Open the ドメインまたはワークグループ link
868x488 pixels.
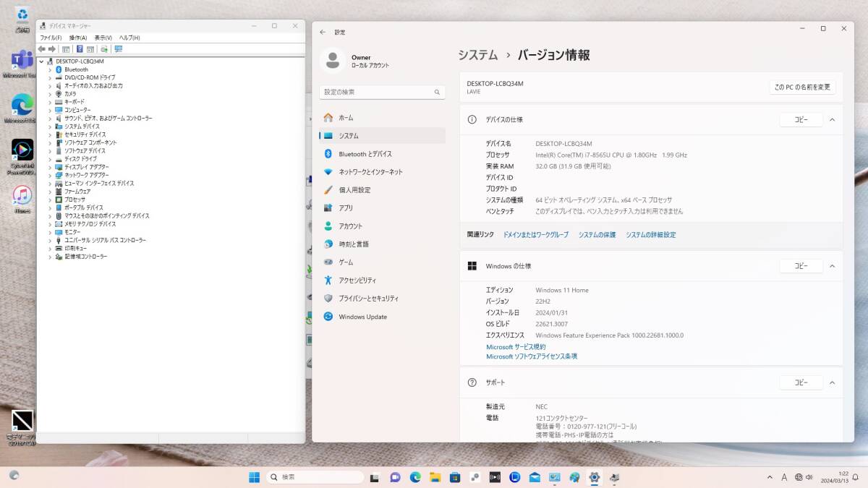click(x=536, y=235)
